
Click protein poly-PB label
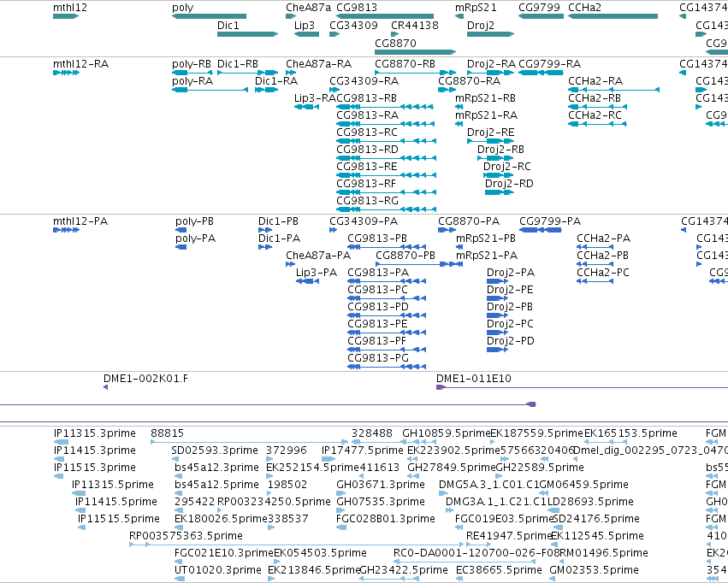pyautogui.click(x=194, y=221)
